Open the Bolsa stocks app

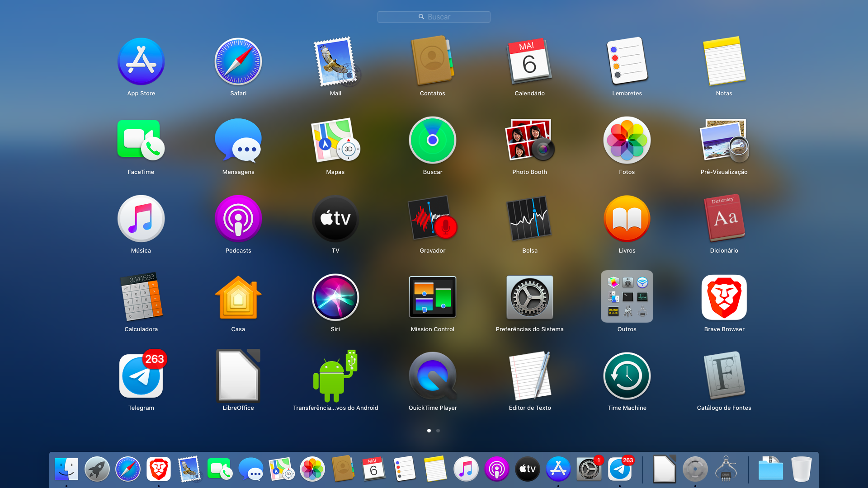[529, 219]
